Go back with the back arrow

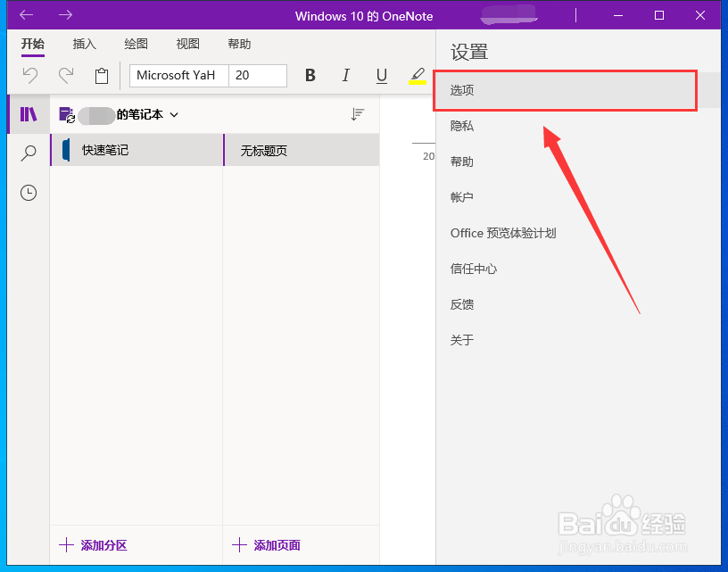click(x=27, y=15)
